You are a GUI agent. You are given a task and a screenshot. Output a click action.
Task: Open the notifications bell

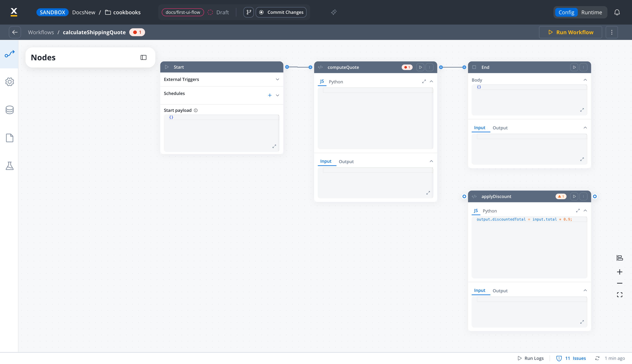click(617, 12)
